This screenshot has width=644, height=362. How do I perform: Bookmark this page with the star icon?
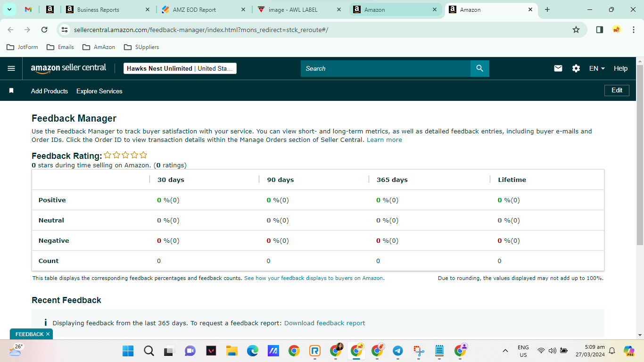click(576, 30)
